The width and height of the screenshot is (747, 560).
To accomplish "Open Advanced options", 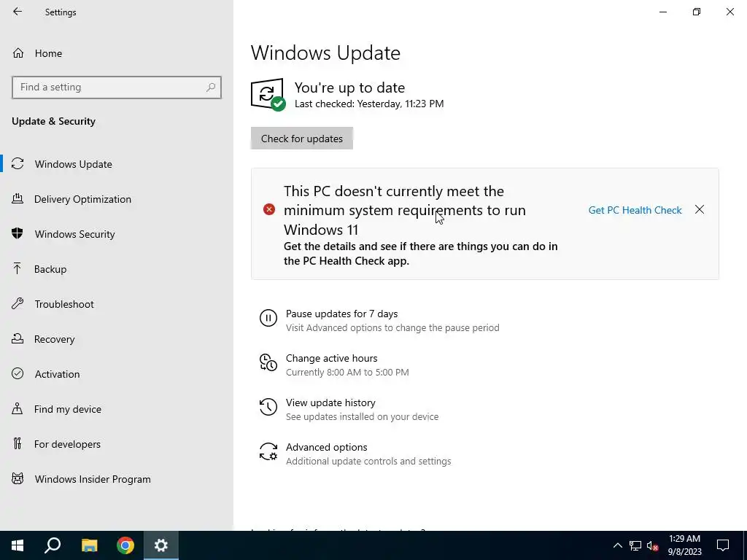I will tap(326, 447).
